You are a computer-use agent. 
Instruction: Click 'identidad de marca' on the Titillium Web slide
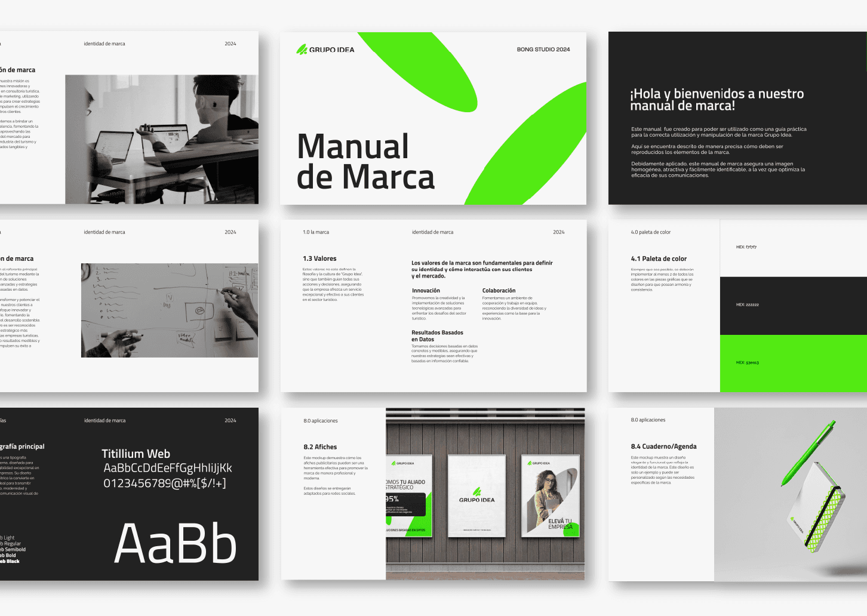[104, 420]
